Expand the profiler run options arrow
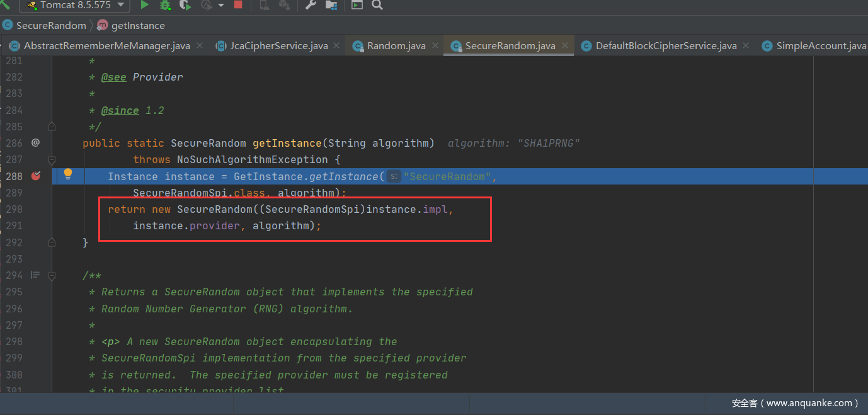 coord(221,5)
